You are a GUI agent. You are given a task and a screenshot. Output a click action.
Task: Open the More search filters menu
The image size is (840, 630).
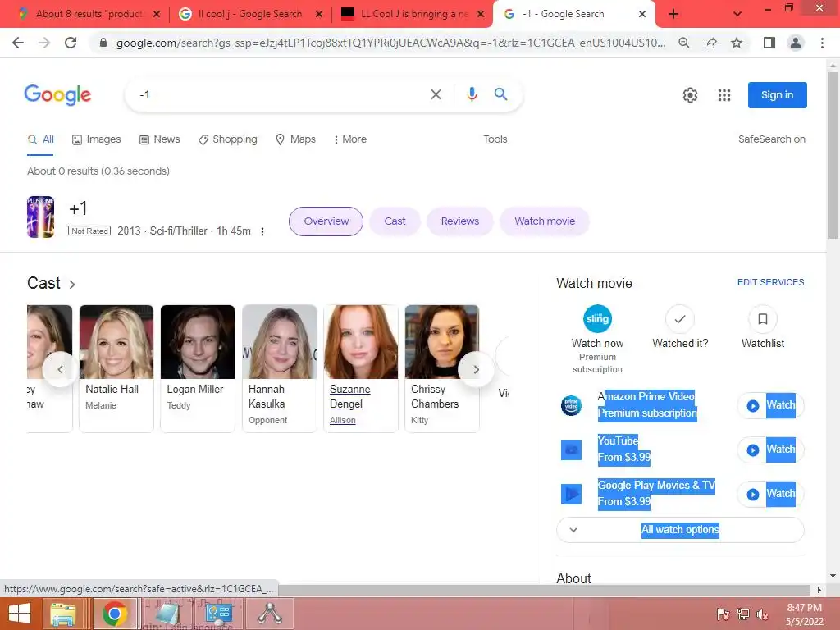point(349,139)
